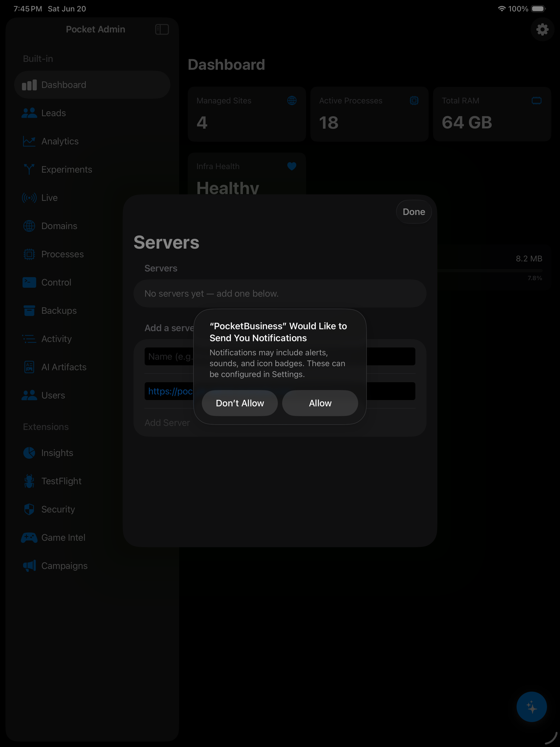
Task: Tap Don't Allow in notifications prompt
Action: (x=240, y=403)
